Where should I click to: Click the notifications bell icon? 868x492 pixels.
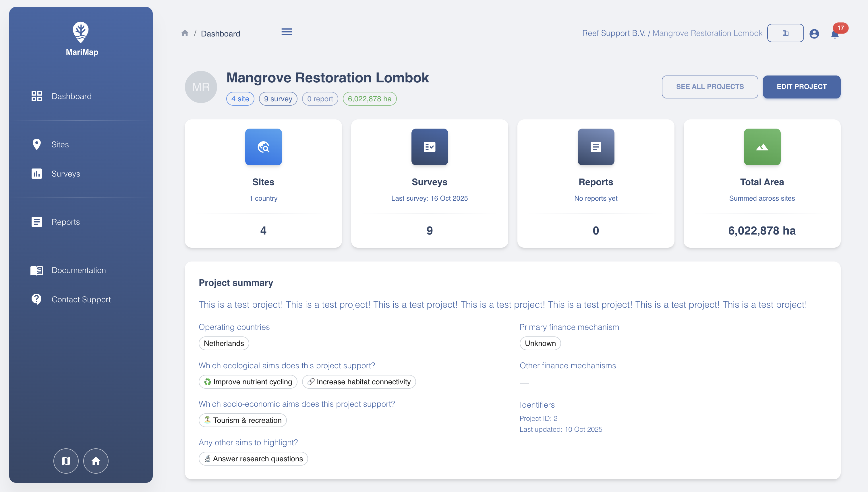pos(834,34)
